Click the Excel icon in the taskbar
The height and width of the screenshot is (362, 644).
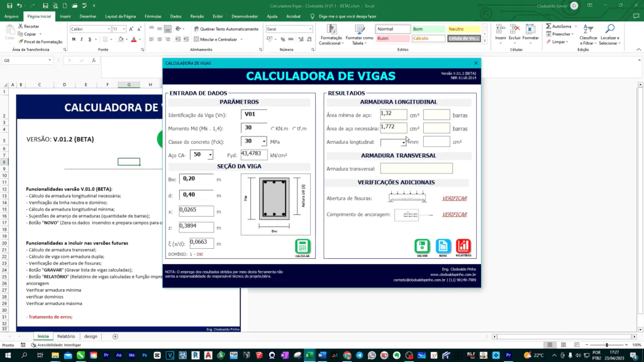tap(309, 355)
